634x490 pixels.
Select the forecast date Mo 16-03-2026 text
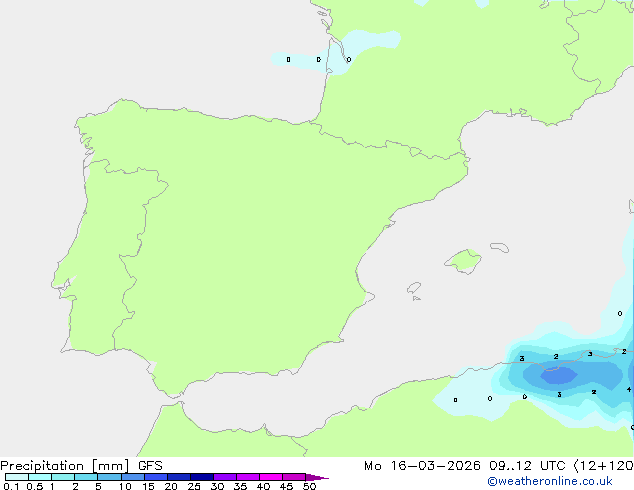422,466
